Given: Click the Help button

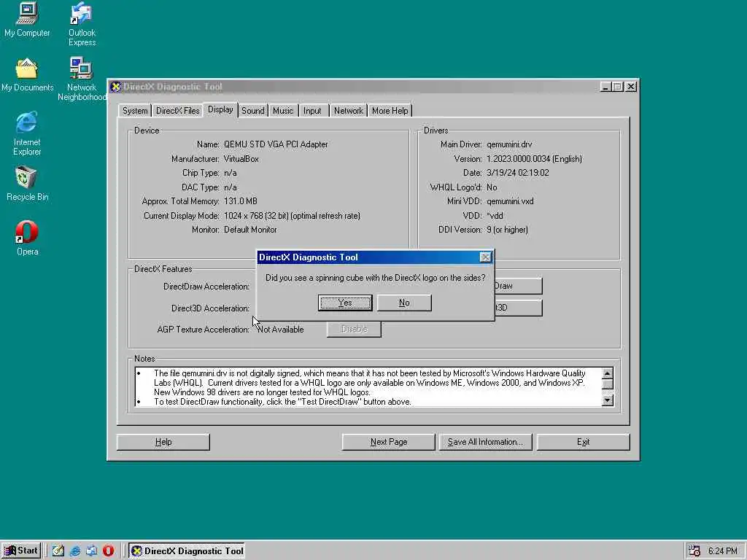Looking at the screenshot, I should [163, 442].
